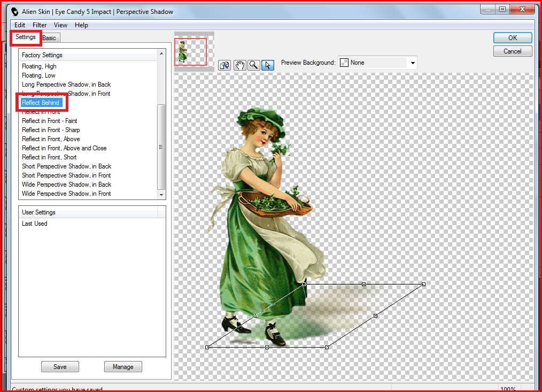Select the preset ending in Front, Above
Screen dimensions: 542x392
51,139
